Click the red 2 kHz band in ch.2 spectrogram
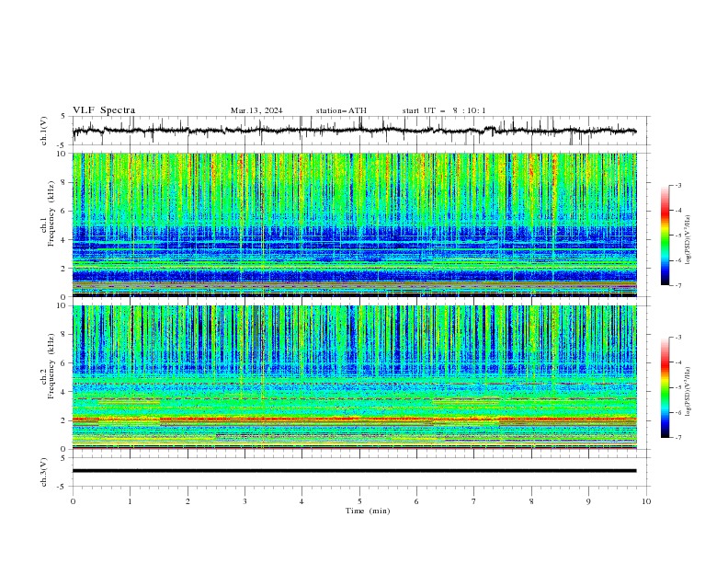The image size is (728, 563). click(x=355, y=419)
